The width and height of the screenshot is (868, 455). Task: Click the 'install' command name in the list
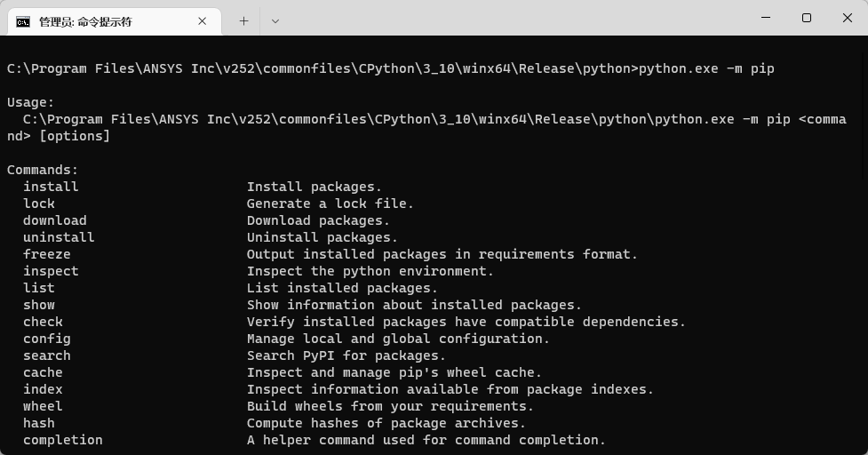[51, 187]
